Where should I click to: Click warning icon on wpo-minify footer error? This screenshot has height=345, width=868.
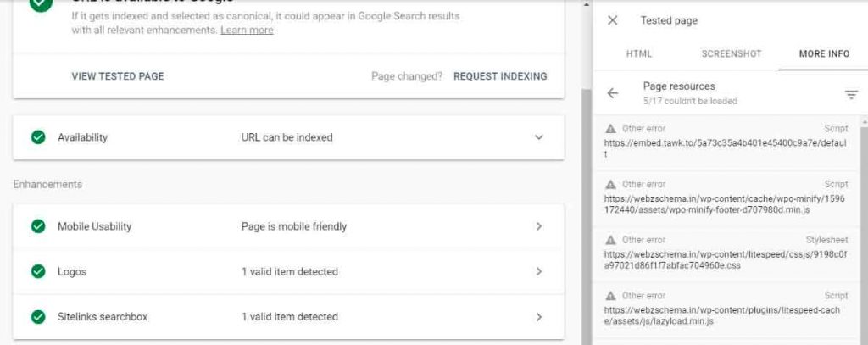click(610, 184)
